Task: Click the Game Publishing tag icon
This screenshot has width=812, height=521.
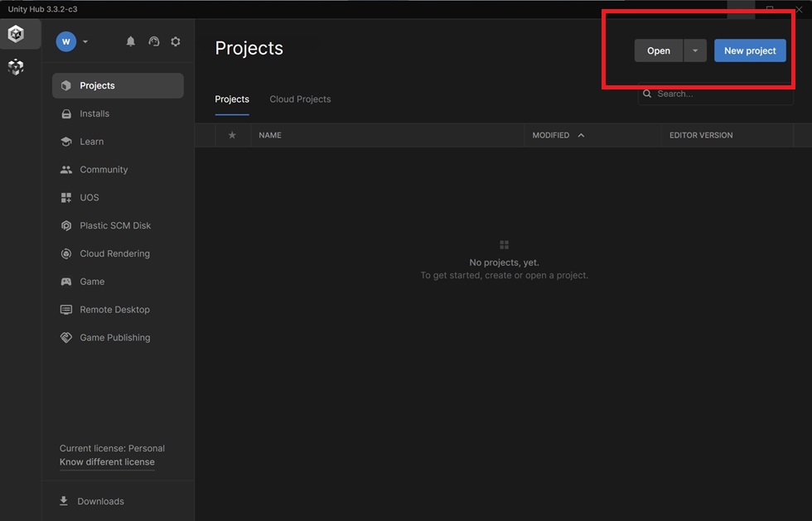Action: coord(66,337)
